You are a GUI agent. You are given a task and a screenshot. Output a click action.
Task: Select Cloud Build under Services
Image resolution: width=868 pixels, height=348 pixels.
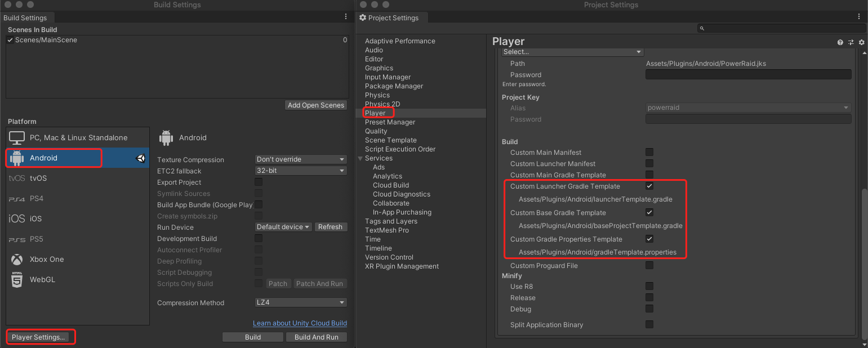click(390, 185)
